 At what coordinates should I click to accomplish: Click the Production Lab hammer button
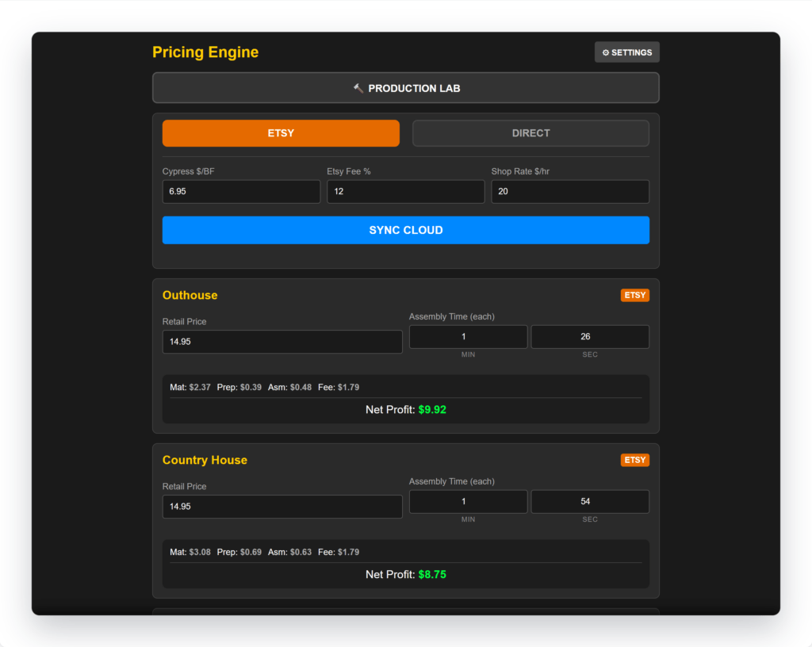405,88
